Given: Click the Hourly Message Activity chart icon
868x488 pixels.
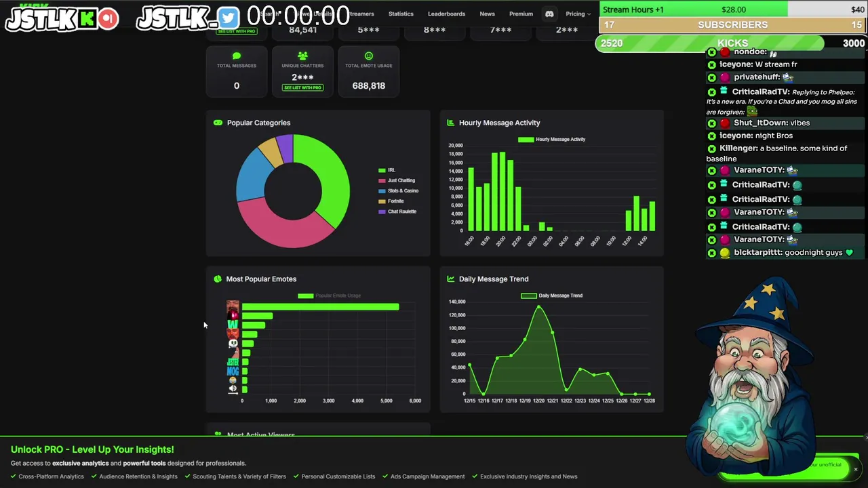Looking at the screenshot, I should click(450, 123).
